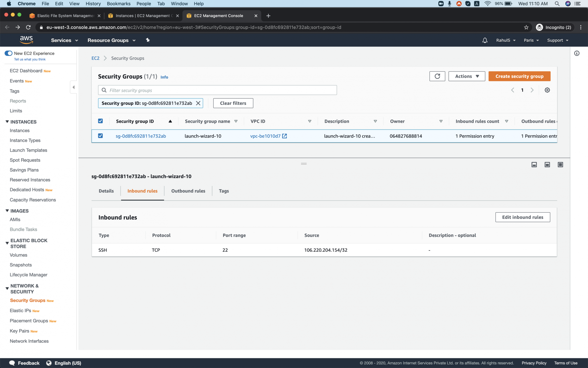Open the table preferences gear icon
Viewport: 588px width, 368px height.
(x=547, y=90)
